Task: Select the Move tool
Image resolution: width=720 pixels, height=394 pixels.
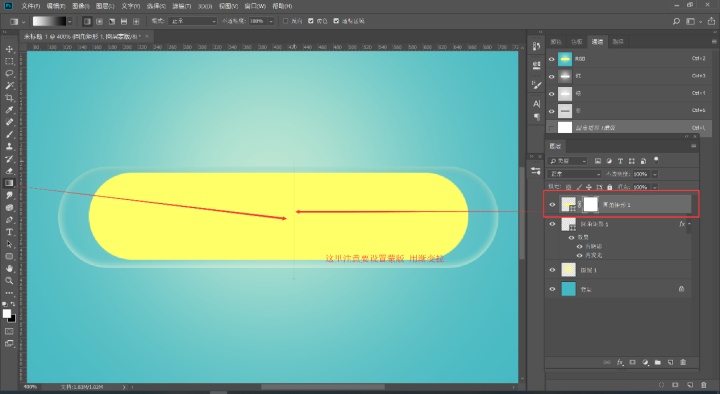Action: pyautogui.click(x=9, y=49)
